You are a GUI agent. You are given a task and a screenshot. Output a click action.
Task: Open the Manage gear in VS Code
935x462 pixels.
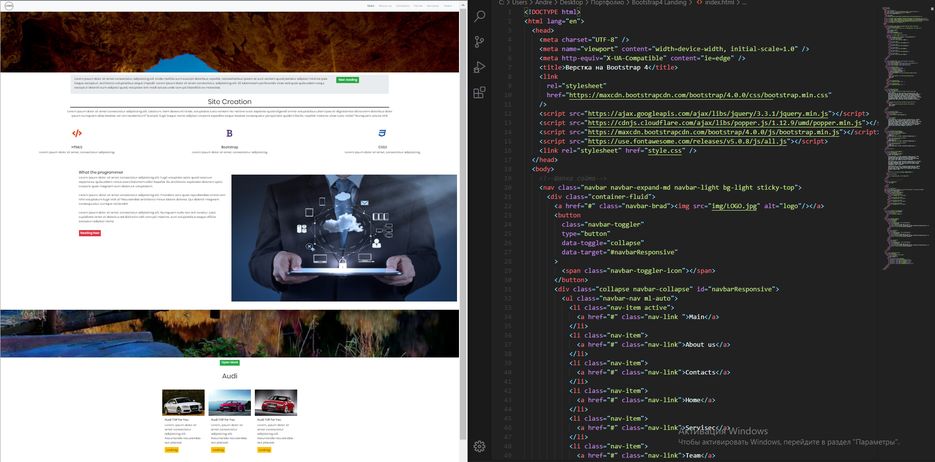(479, 446)
